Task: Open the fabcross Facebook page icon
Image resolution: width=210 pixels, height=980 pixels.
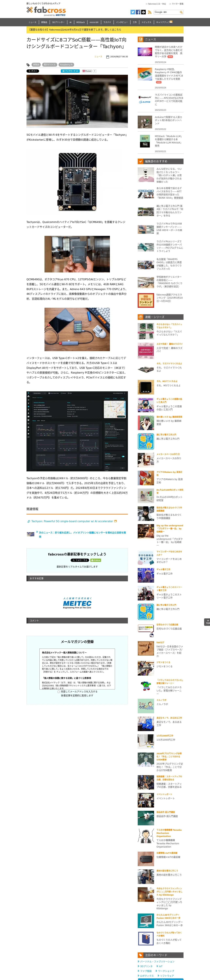Action: pos(138,12)
